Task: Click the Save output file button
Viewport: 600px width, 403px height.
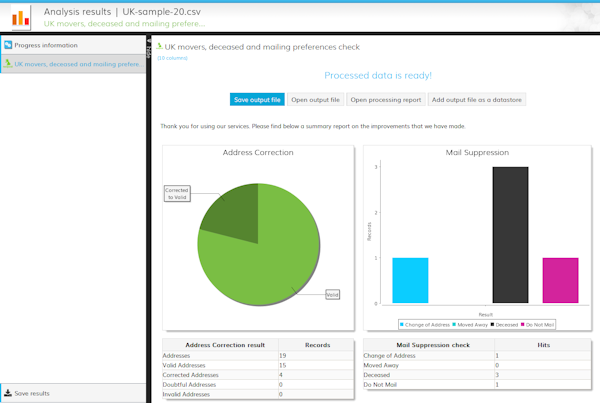Action: point(257,100)
